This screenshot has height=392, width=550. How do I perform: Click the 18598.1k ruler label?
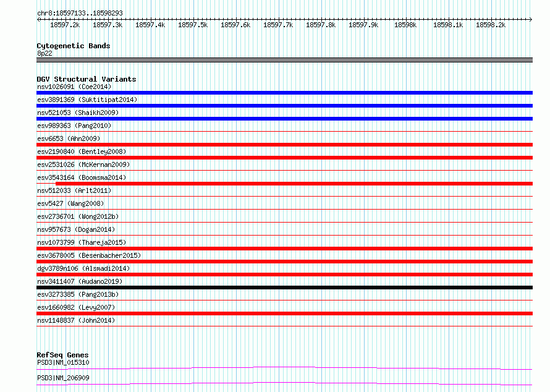448,25
